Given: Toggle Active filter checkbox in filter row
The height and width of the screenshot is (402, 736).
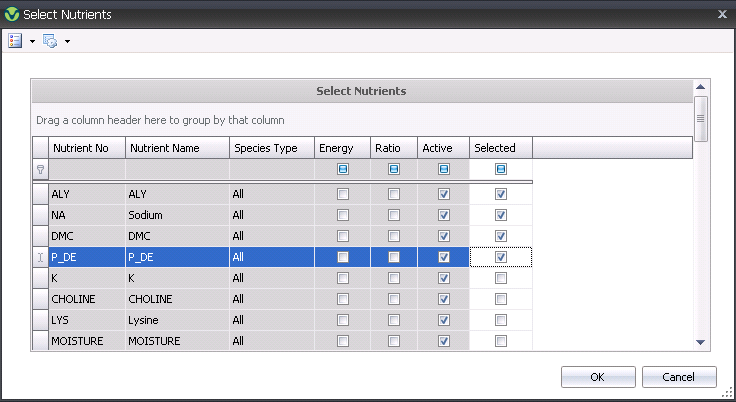Looking at the screenshot, I should click(x=444, y=169).
